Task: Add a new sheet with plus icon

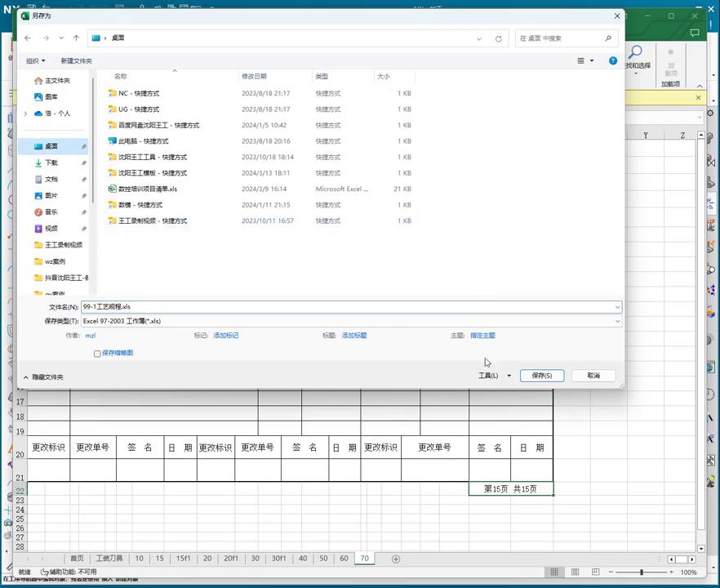Action: (x=396, y=559)
